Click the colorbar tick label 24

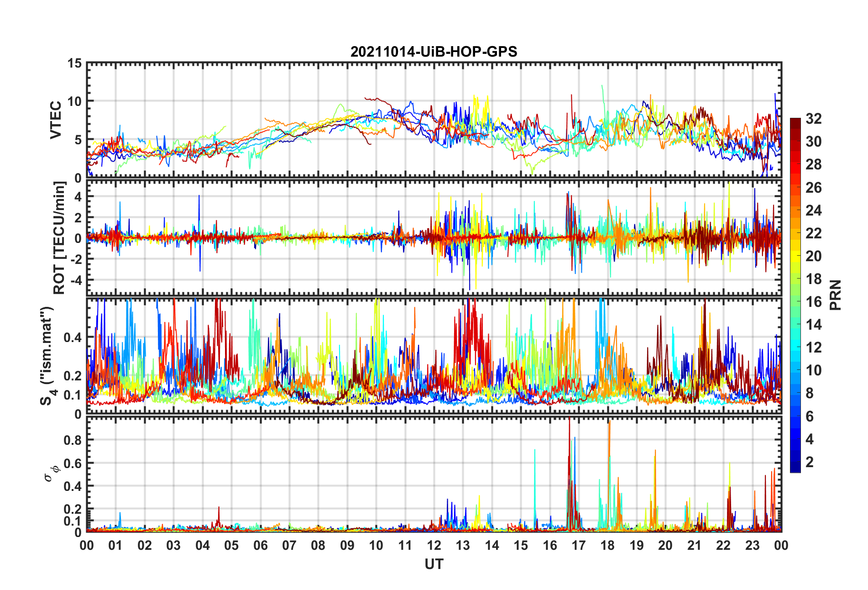click(814, 210)
